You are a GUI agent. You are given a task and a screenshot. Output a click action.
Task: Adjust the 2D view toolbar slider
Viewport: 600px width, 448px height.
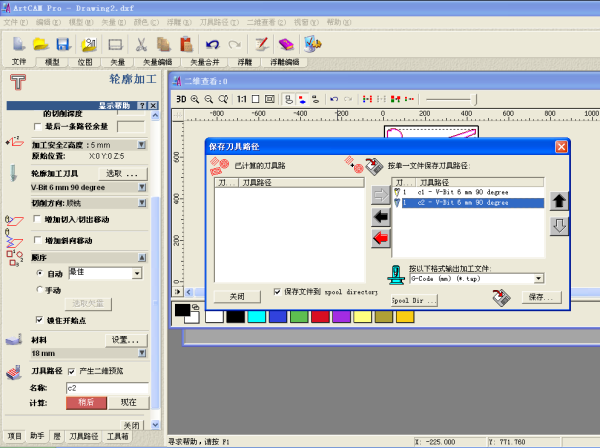click(x=475, y=99)
